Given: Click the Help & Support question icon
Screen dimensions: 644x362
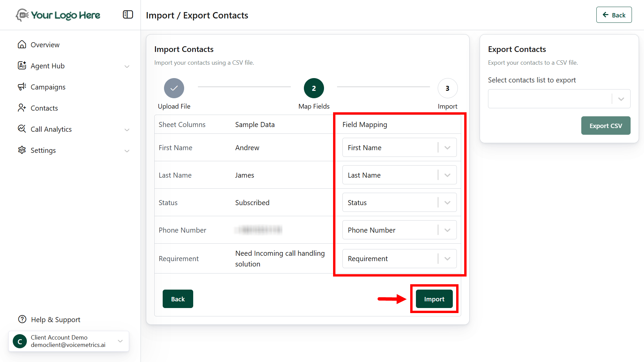Looking at the screenshot, I should coord(22,319).
